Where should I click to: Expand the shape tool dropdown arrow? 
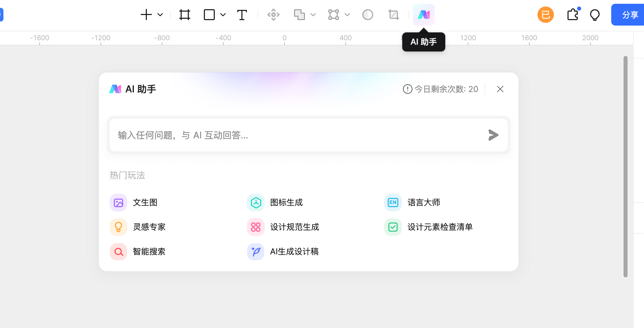(223, 15)
